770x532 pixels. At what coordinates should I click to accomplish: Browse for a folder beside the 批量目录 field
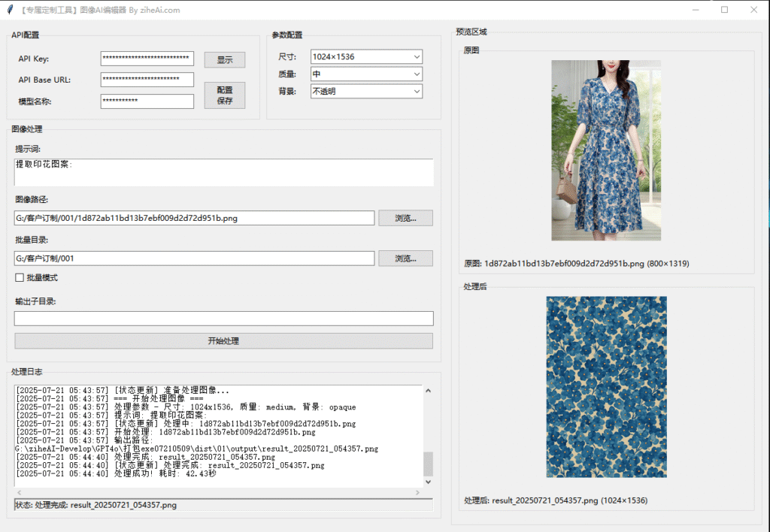pos(405,258)
